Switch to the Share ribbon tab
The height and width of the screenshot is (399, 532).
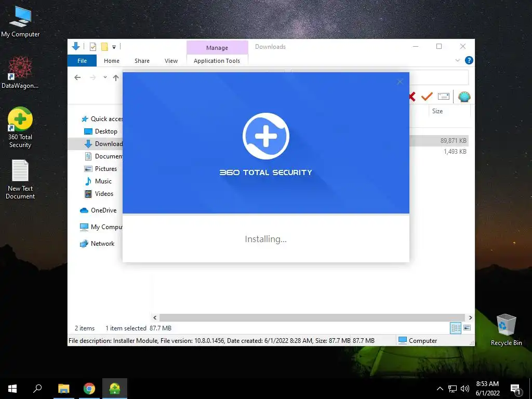pos(142,61)
